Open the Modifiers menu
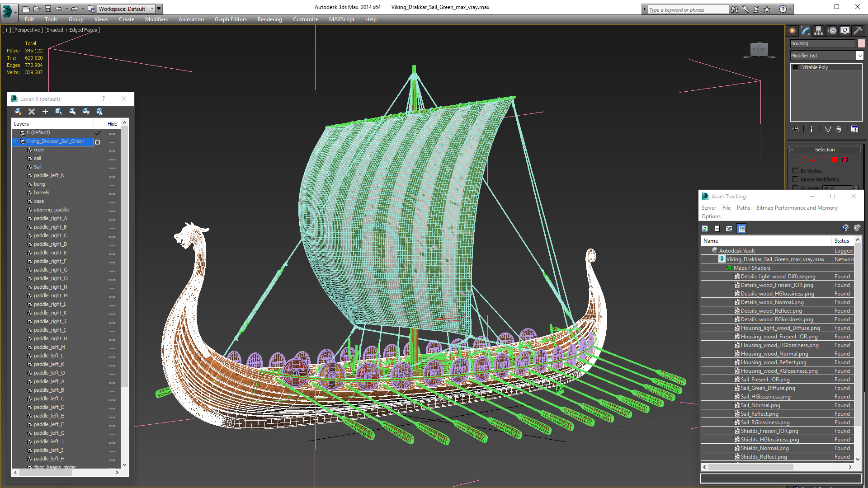The height and width of the screenshot is (488, 868). [156, 19]
